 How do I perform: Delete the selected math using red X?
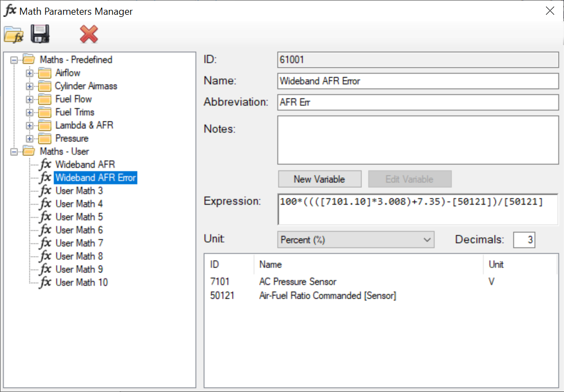point(89,34)
